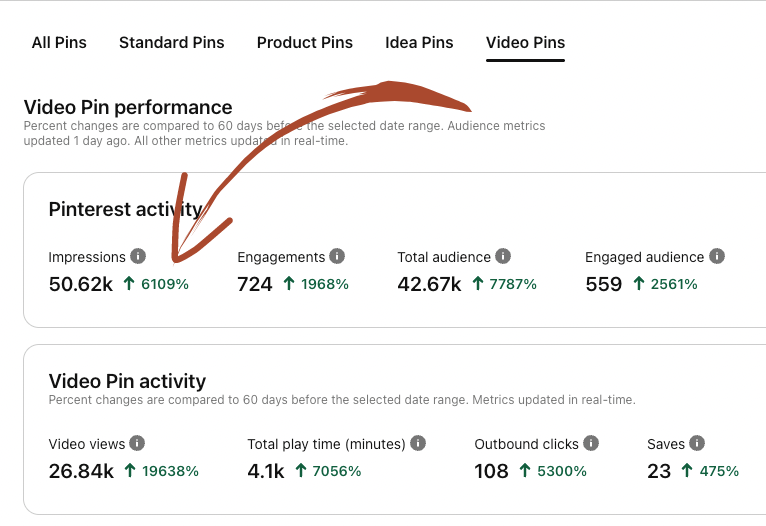Show info for Total play time (minutes)
This screenshot has width=766, height=526.
[x=418, y=443]
